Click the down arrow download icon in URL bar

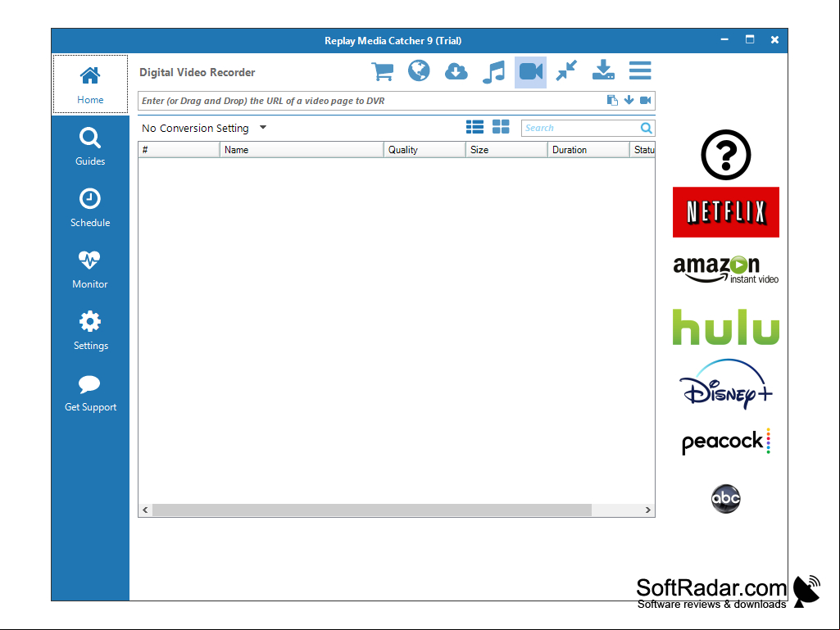(629, 100)
